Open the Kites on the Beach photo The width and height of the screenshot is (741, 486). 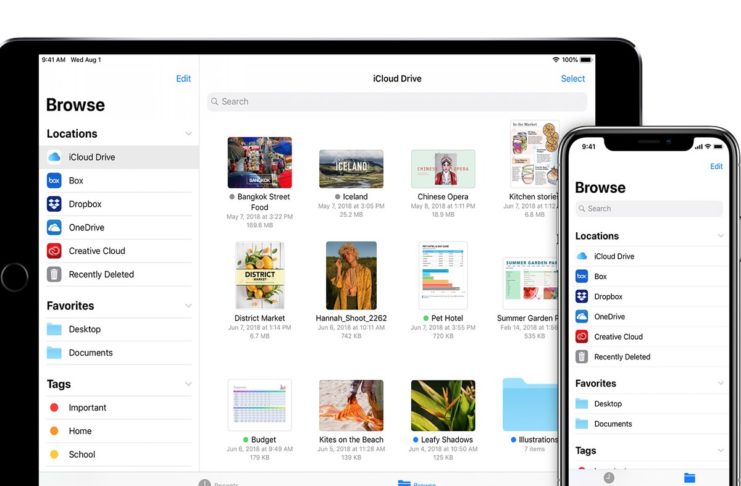[351, 405]
